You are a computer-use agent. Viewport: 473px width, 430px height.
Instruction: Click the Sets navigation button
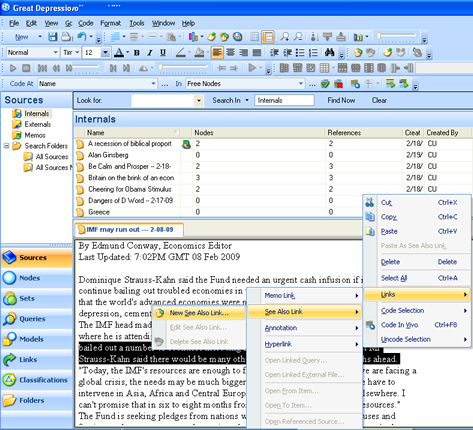[x=37, y=298]
